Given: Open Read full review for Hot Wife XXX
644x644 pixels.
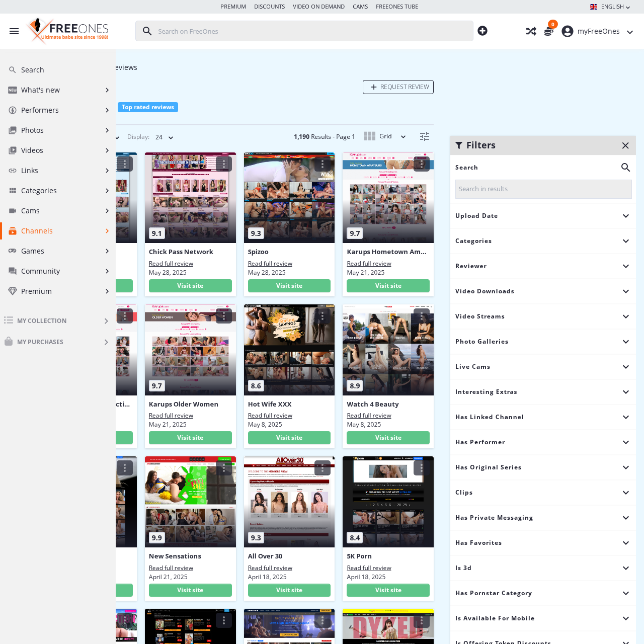Looking at the screenshot, I should (270, 416).
